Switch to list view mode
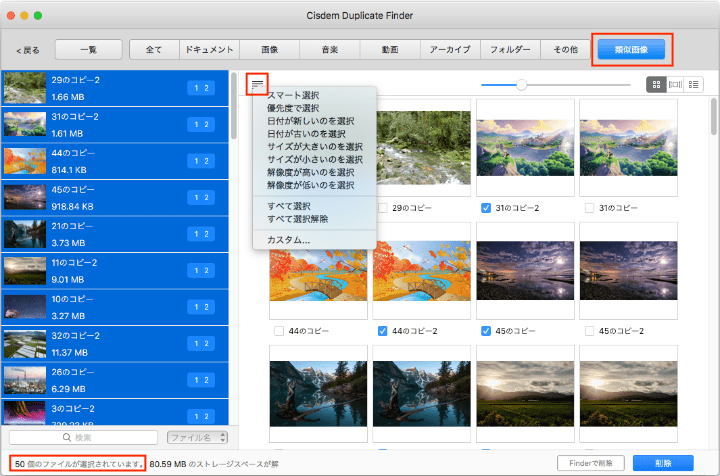 694,85
